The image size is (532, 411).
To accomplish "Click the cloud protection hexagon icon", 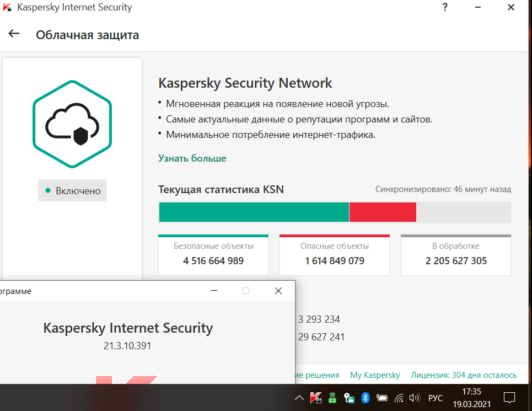I will (72, 124).
